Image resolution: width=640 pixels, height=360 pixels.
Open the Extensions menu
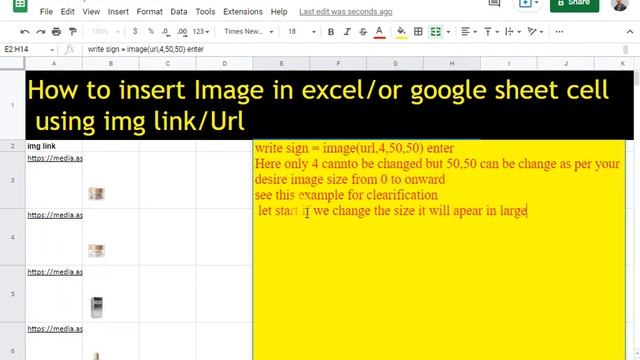click(243, 12)
